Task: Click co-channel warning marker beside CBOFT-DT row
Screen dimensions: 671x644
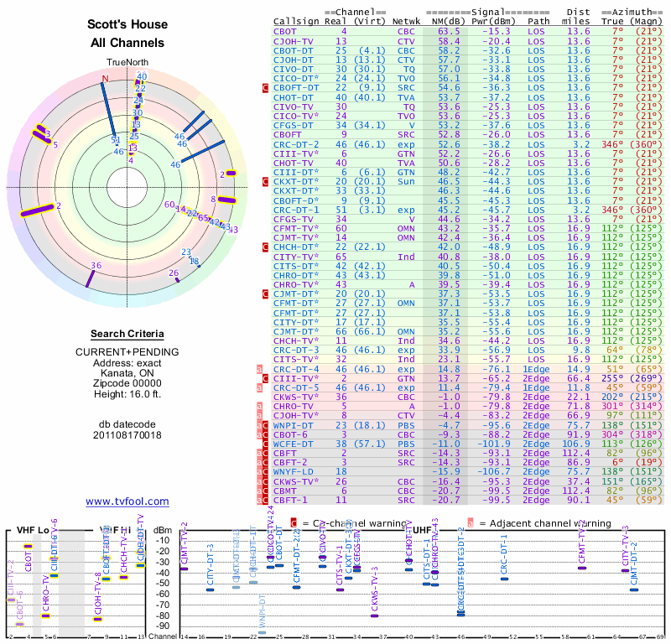Action: click(265, 88)
